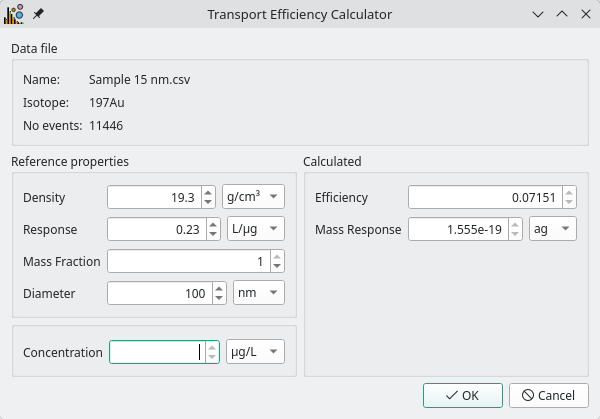Decrease Mass Response with the down arrow
Image resolution: width=600 pixels, height=419 pixels.
(515, 234)
